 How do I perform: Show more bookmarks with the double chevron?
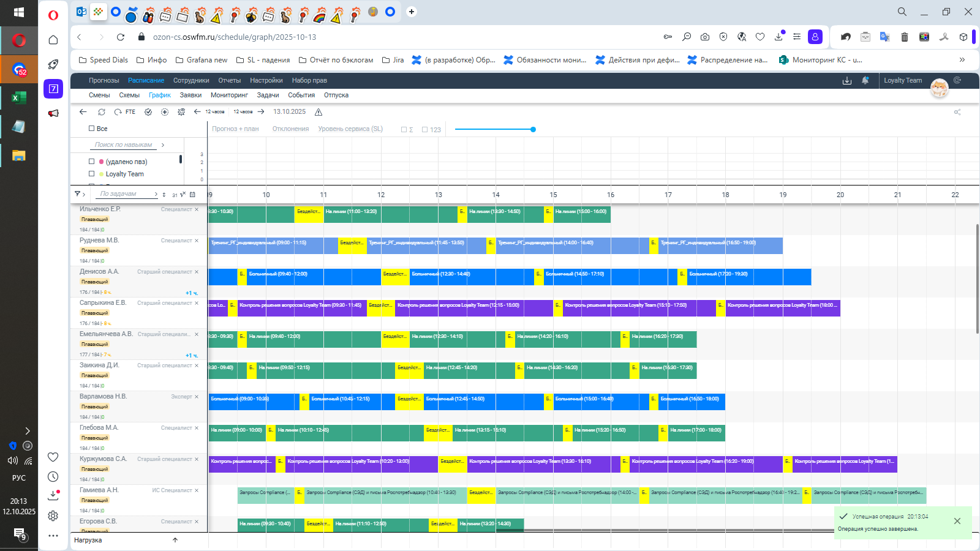click(x=962, y=60)
